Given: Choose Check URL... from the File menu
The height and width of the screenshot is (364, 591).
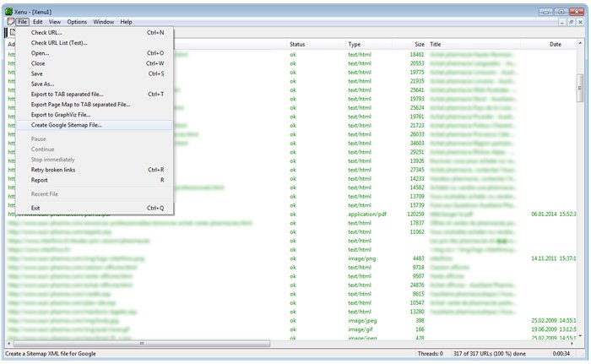Looking at the screenshot, I should (95, 33).
